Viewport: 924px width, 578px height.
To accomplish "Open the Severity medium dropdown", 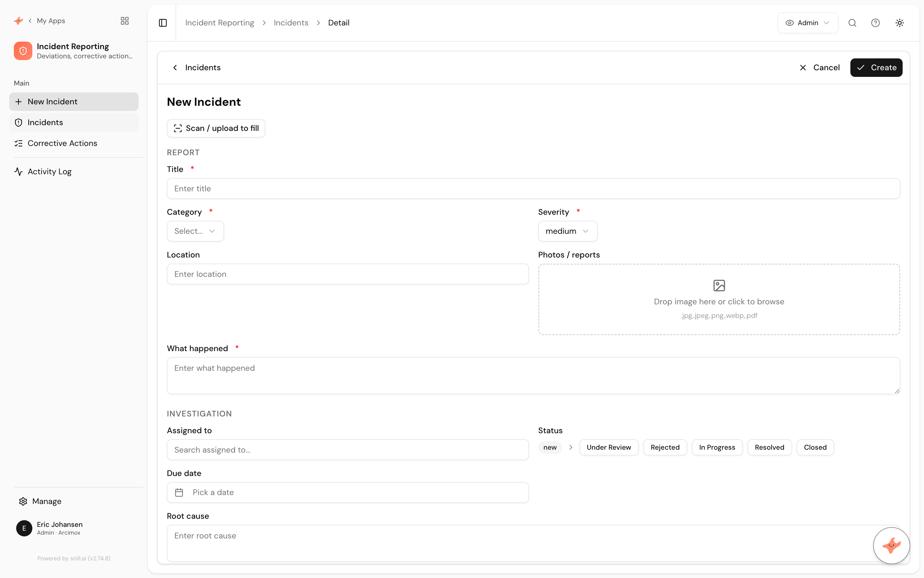I will pyautogui.click(x=567, y=231).
